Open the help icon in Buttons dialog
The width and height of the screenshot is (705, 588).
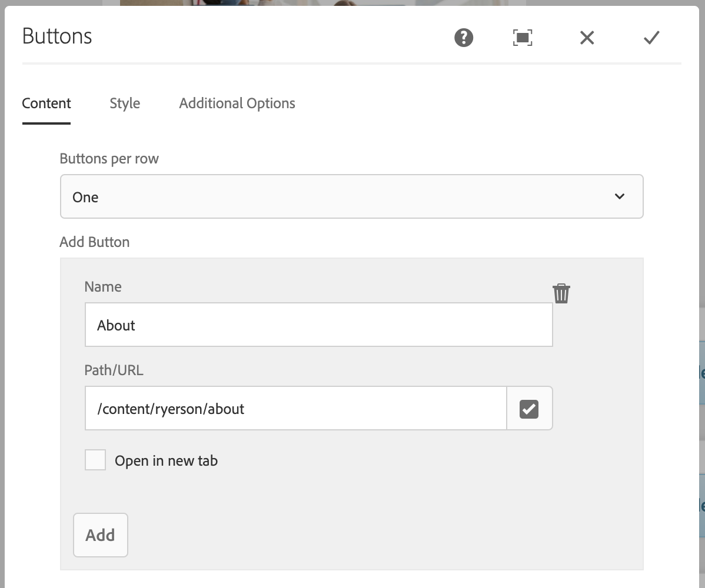pyautogui.click(x=464, y=38)
